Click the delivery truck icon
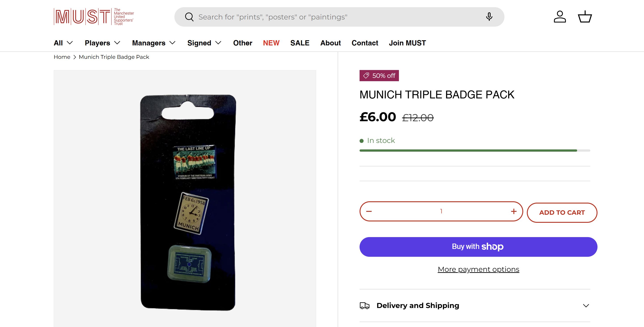The width and height of the screenshot is (644, 327). [x=364, y=306]
